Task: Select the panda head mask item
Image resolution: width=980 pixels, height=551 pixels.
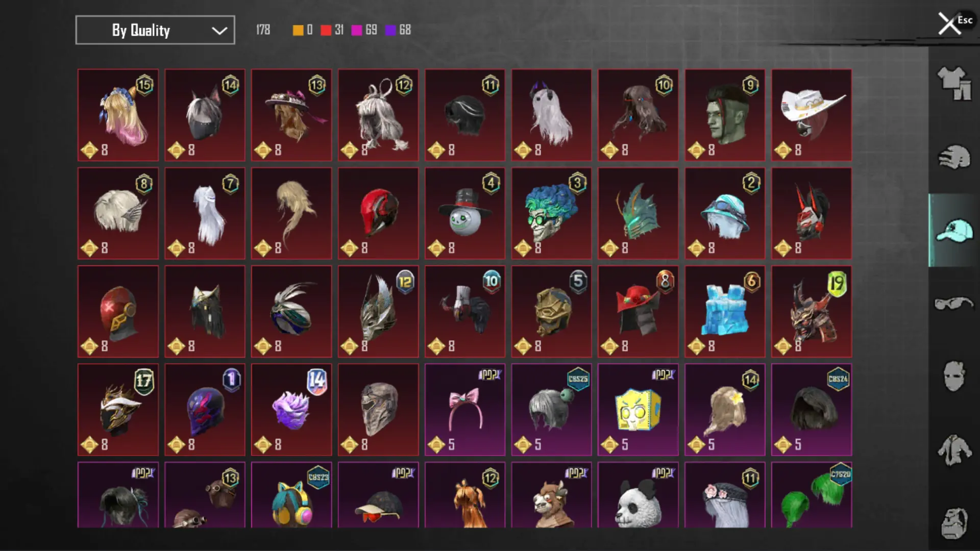Action: coord(638,495)
